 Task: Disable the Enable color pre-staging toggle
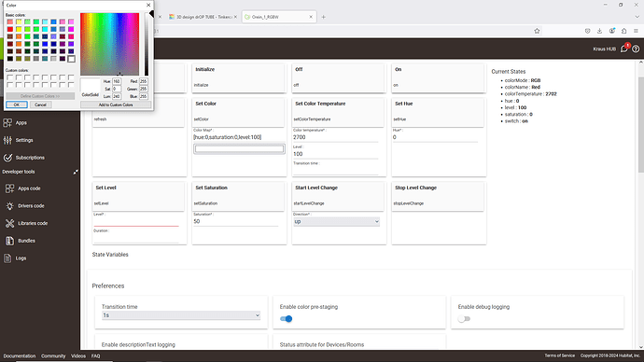tap(286, 319)
